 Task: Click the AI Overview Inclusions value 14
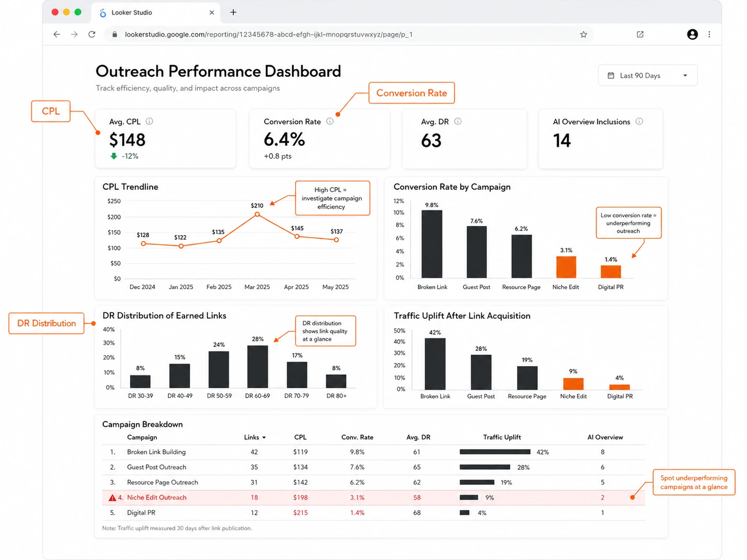pos(562,141)
